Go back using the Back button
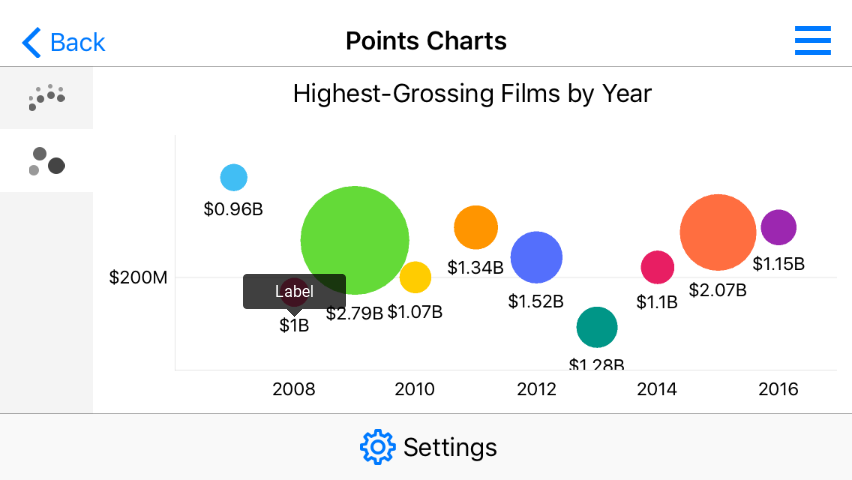 point(77,42)
